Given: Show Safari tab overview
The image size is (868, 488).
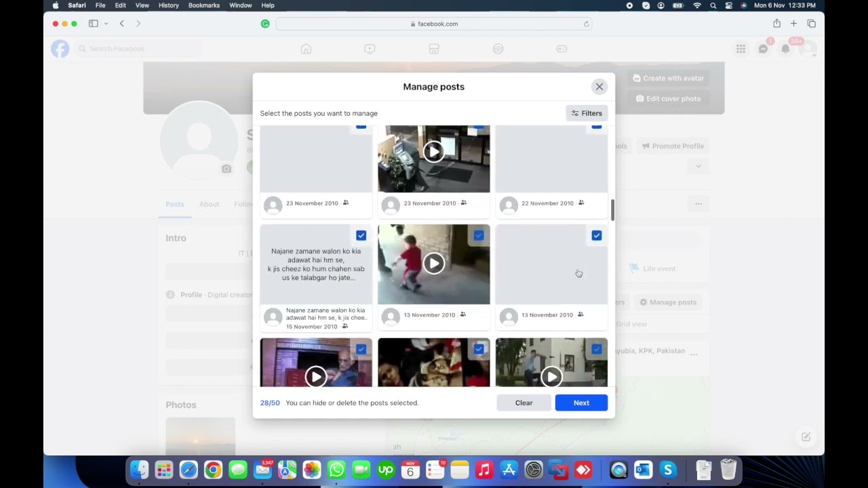Looking at the screenshot, I should [811, 24].
